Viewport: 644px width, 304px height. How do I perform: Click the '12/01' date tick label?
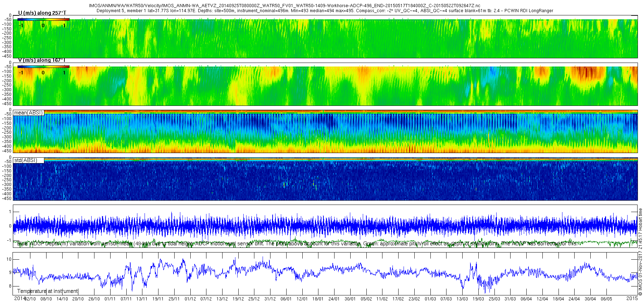click(x=302, y=299)
